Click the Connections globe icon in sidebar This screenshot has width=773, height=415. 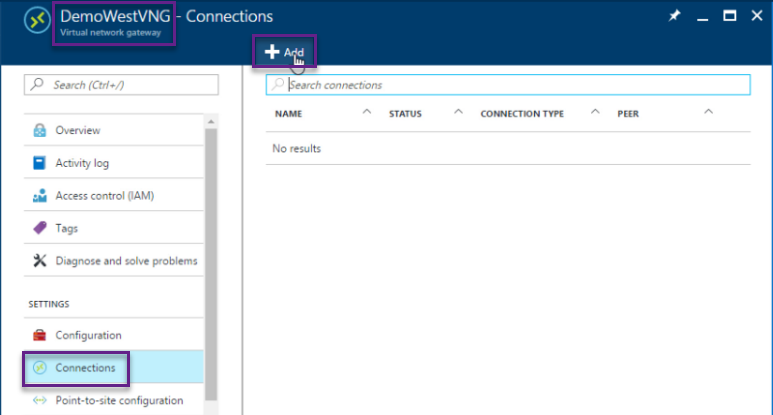[40, 368]
